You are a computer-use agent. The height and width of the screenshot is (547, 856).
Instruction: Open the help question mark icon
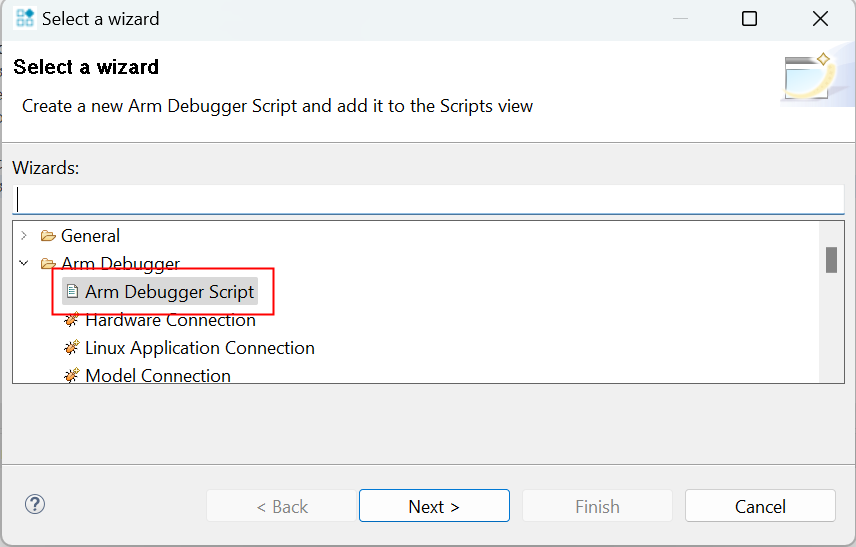point(35,504)
